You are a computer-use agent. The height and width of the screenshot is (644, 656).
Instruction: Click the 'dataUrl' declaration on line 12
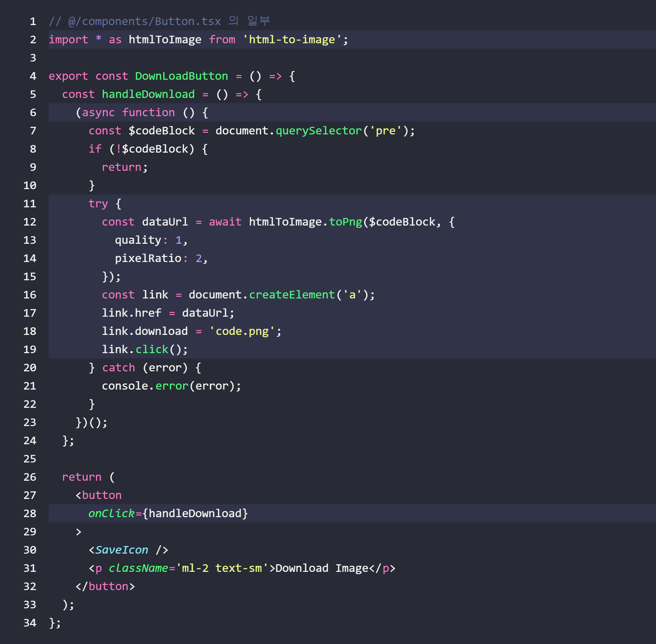[165, 222]
